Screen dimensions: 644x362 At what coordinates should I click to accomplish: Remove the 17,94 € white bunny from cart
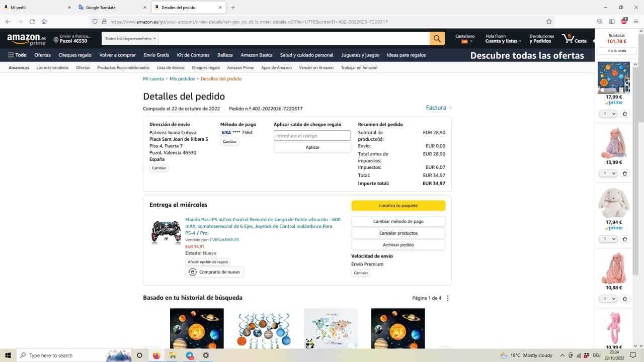click(x=625, y=239)
